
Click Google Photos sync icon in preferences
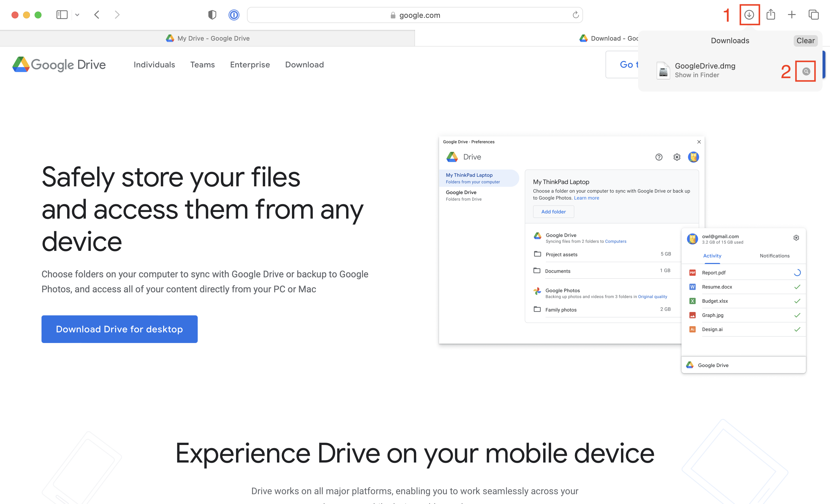(536, 291)
